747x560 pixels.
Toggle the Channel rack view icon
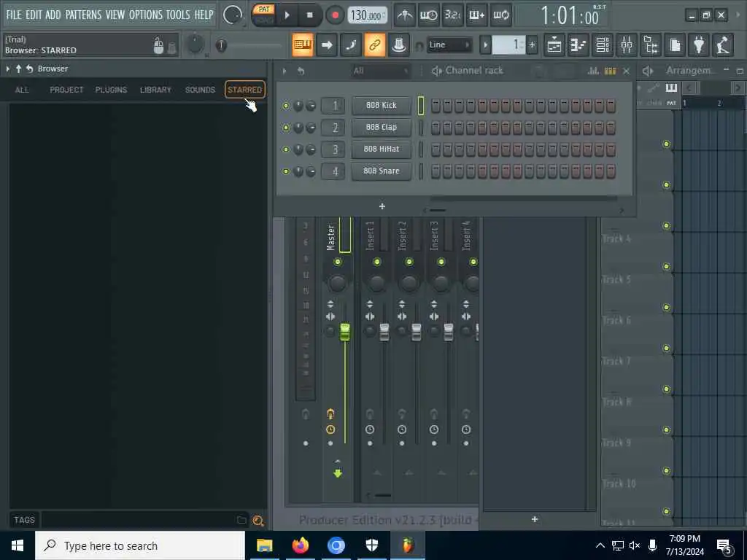click(603, 45)
